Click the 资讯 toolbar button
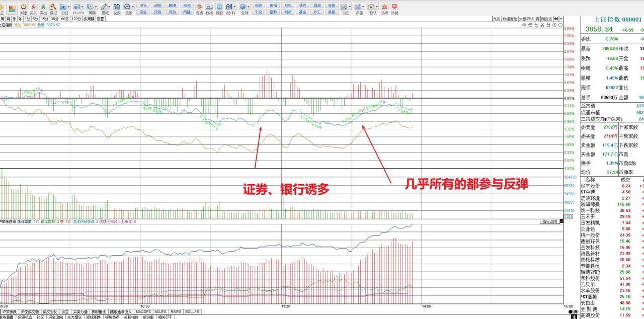 tap(143, 5)
